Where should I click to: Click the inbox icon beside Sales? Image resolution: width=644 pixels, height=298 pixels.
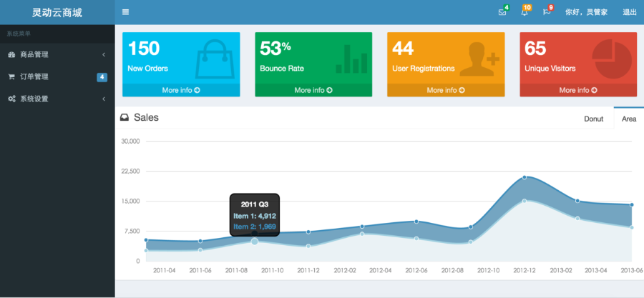[124, 118]
